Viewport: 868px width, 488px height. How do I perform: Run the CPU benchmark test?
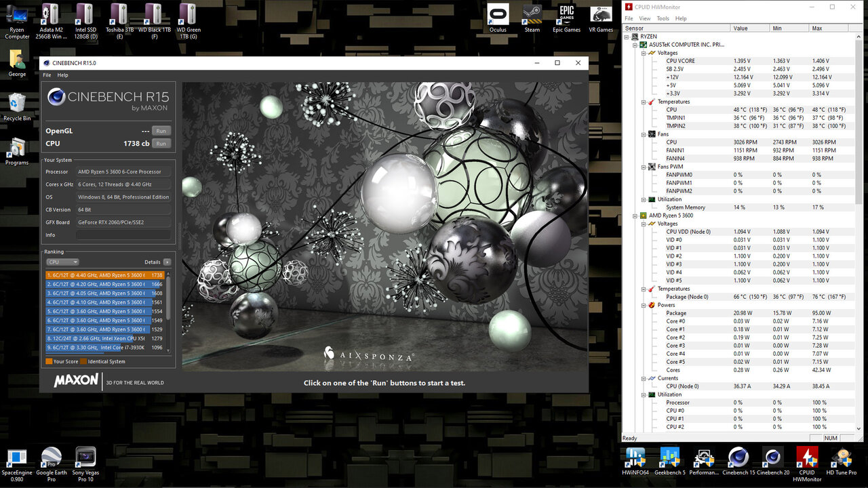click(x=161, y=144)
